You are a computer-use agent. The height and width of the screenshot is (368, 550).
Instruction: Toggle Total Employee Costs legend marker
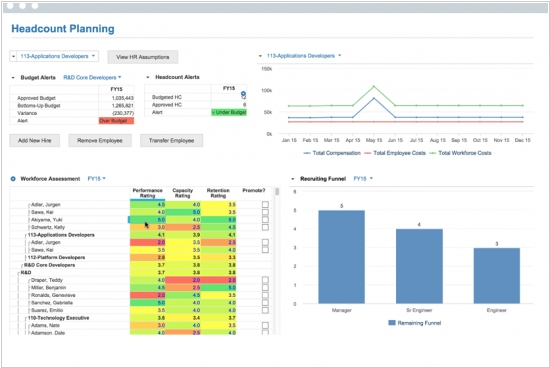click(x=368, y=153)
